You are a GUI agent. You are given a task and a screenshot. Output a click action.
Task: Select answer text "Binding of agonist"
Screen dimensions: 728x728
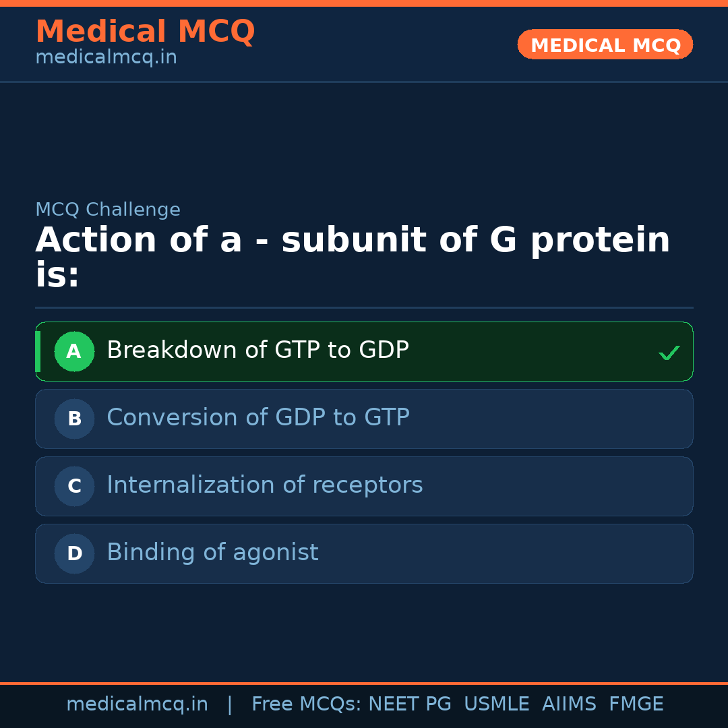(212, 553)
